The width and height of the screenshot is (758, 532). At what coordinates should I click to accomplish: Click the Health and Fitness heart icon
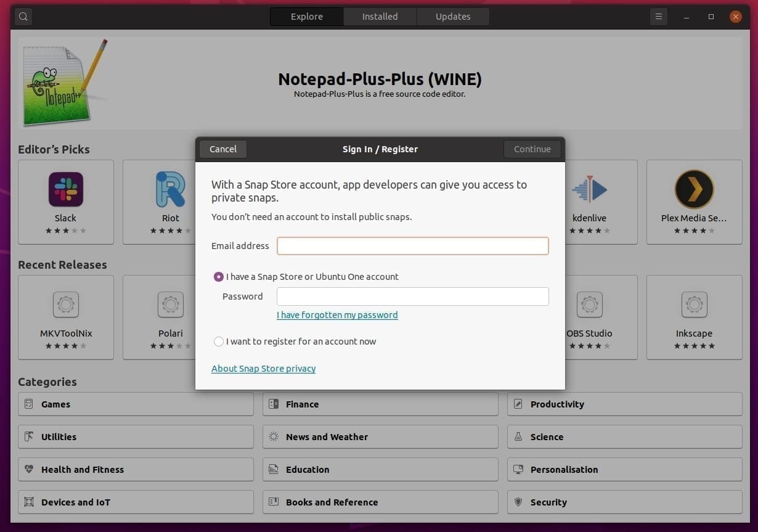(29, 470)
